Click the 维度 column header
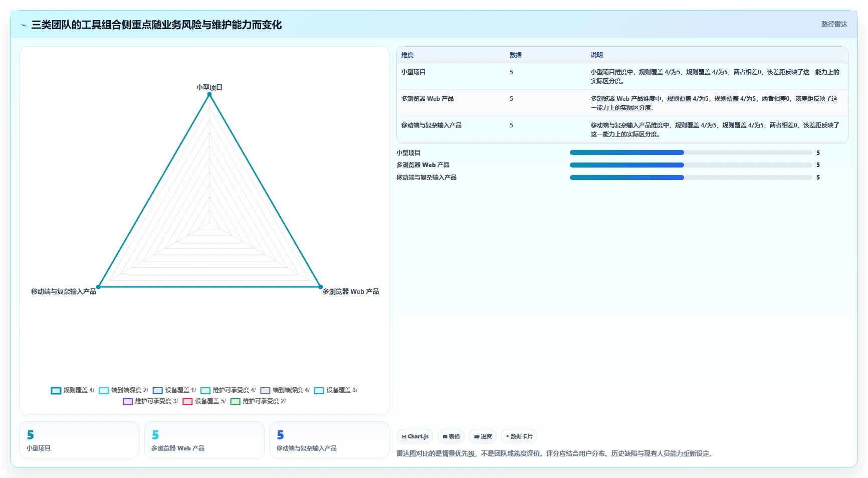The image size is (868, 478). point(407,55)
